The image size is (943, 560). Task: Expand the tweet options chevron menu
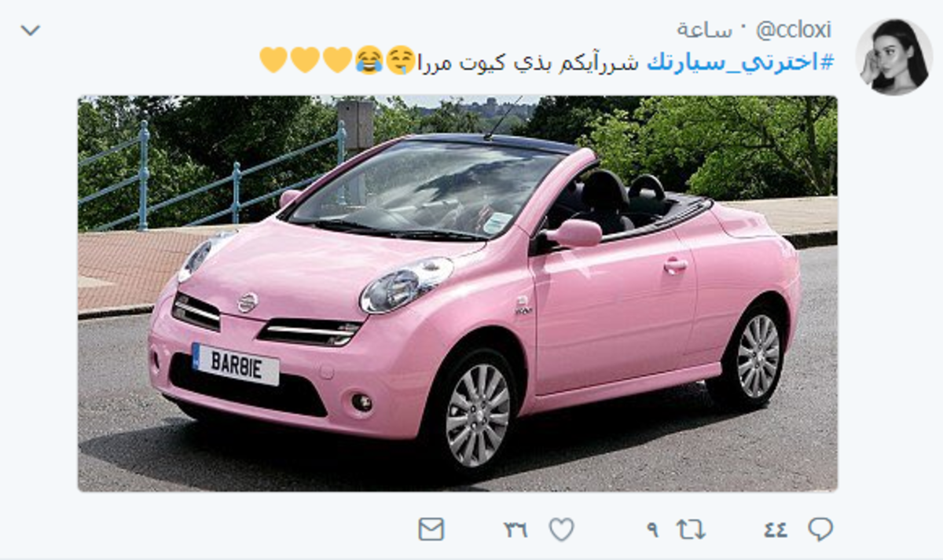click(30, 31)
